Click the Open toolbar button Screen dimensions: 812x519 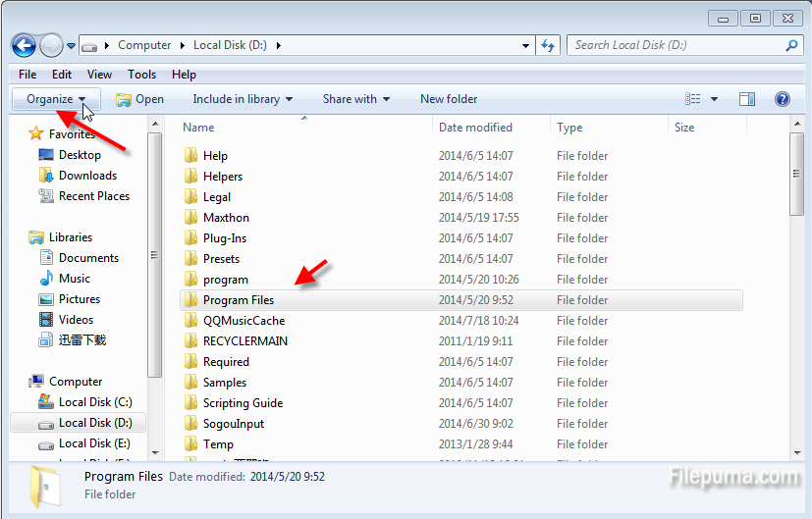139,99
